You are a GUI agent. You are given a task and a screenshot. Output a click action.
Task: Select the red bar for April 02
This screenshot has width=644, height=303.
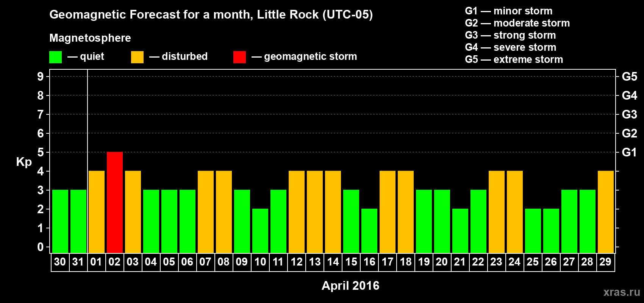tap(115, 202)
